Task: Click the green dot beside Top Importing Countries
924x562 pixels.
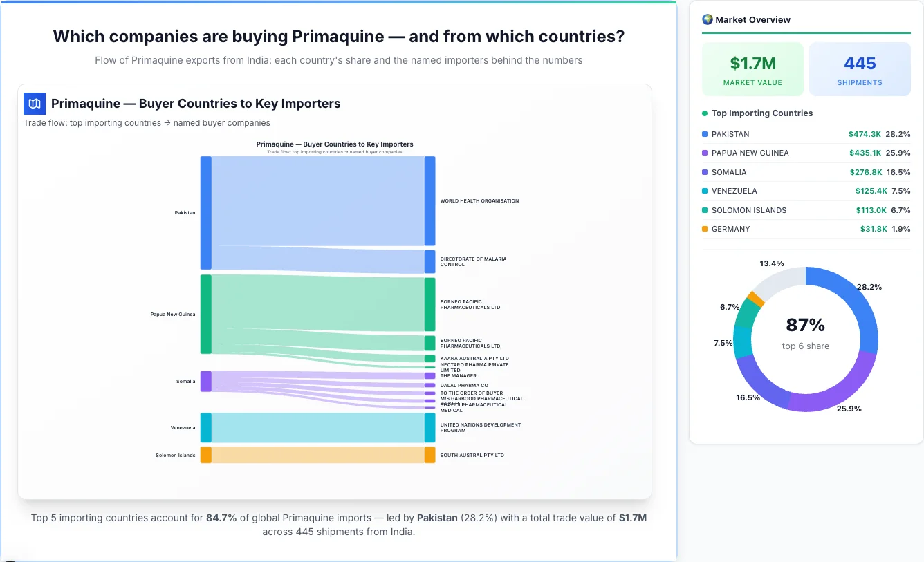Action: [706, 113]
